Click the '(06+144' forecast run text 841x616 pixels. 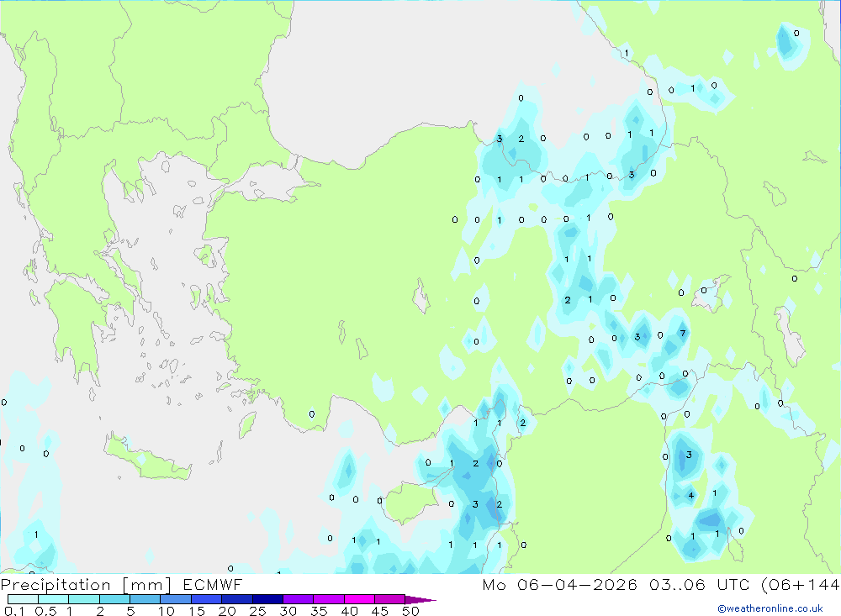click(x=801, y=585)
